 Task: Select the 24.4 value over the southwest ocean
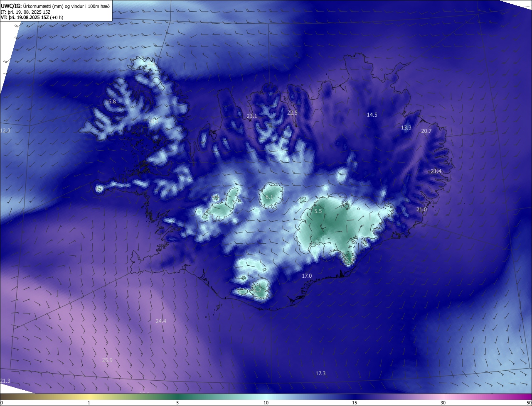tap(161, 321)
